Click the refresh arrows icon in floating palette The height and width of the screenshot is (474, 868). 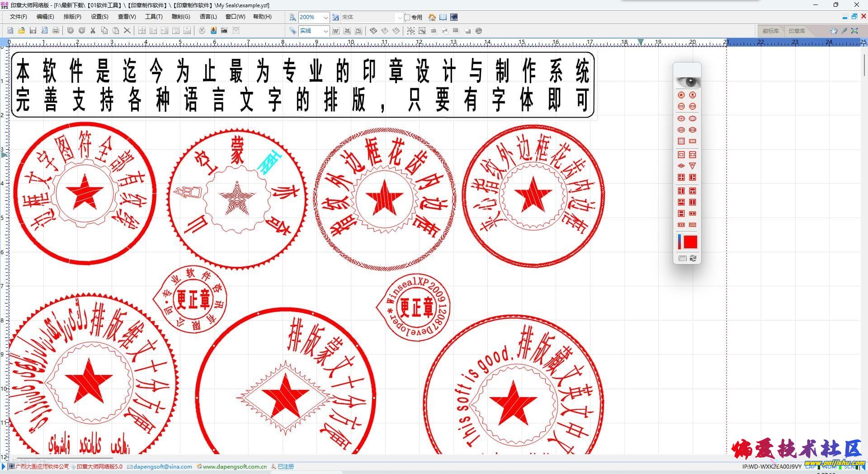point(693,258)
